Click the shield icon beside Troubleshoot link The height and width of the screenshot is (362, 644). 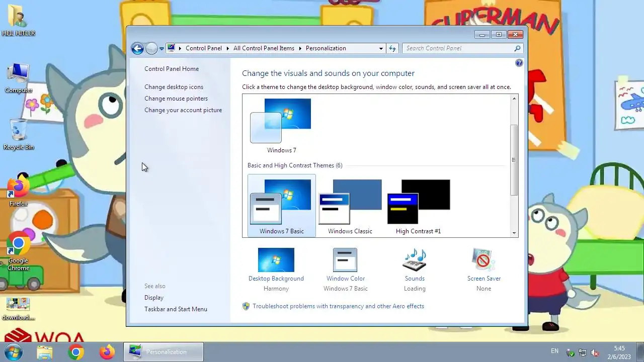pyautogui.click(x=246, y=306)
